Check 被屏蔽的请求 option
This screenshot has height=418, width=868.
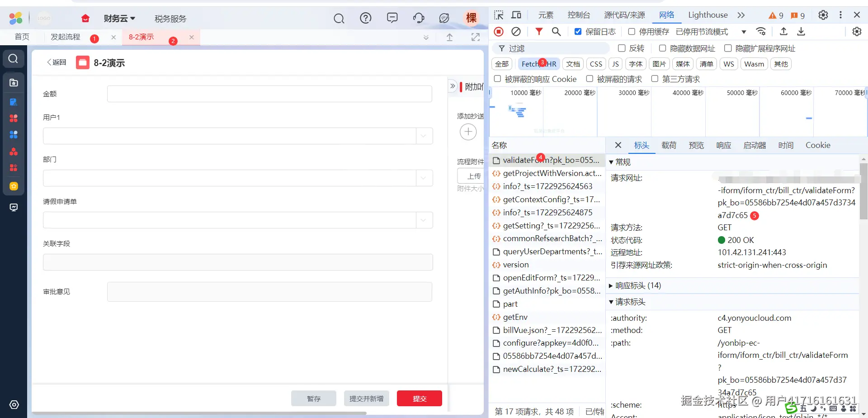590,79
